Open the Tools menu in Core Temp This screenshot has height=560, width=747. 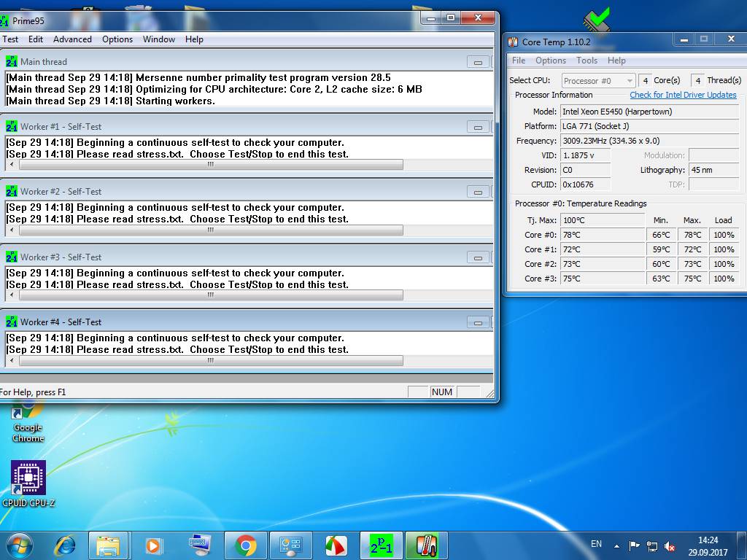587,61
